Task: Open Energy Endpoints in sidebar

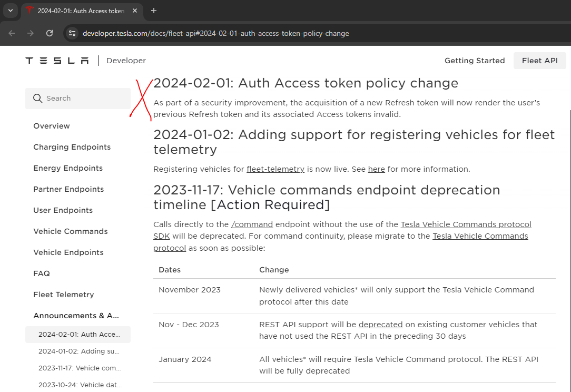Action: tap(68, 168)
